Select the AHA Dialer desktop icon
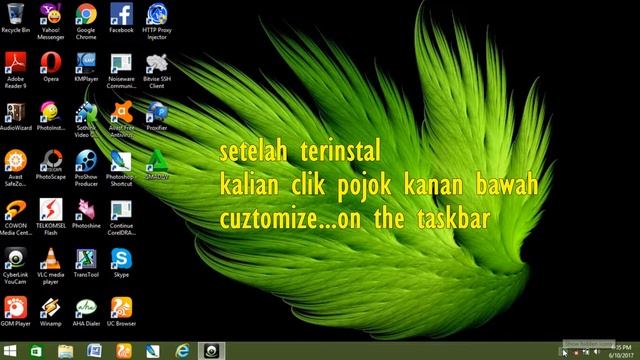 (x=86, y=312)
